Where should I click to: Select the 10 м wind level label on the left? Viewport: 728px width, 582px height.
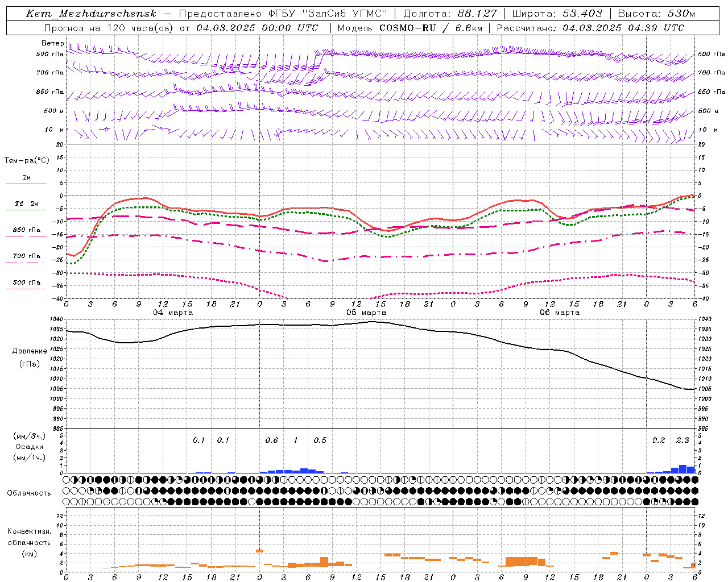(x=54, y=130)
